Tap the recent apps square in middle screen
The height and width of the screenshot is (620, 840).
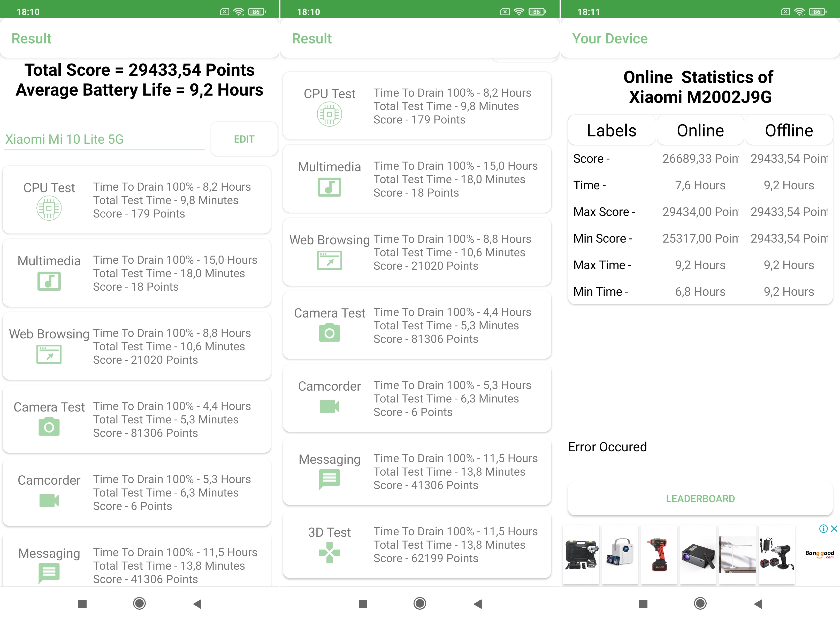[362, 603]
